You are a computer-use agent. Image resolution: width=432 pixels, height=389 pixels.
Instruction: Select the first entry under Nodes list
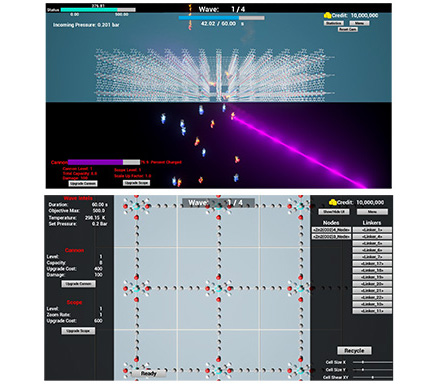[331, 230]
